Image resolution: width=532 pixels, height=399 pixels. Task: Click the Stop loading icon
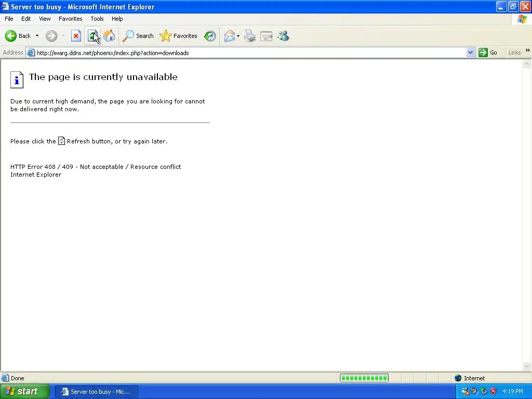(76, 36)
